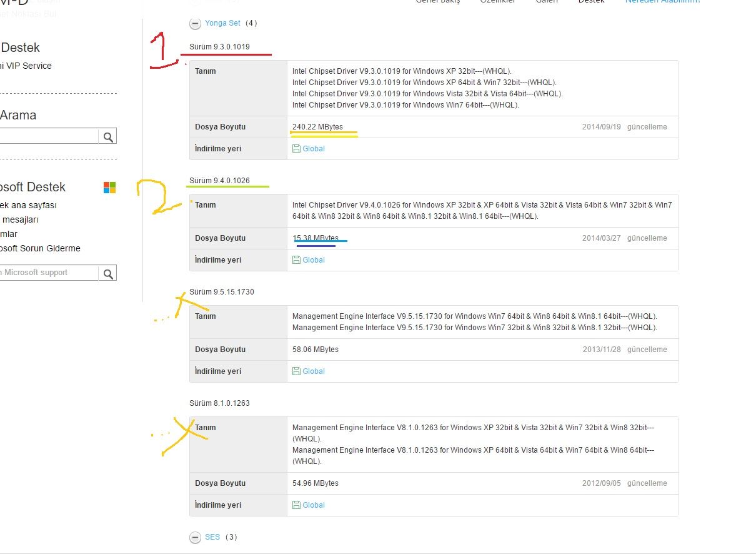Download Global link for 54.96 MBytes driver

tap(314, 505)
